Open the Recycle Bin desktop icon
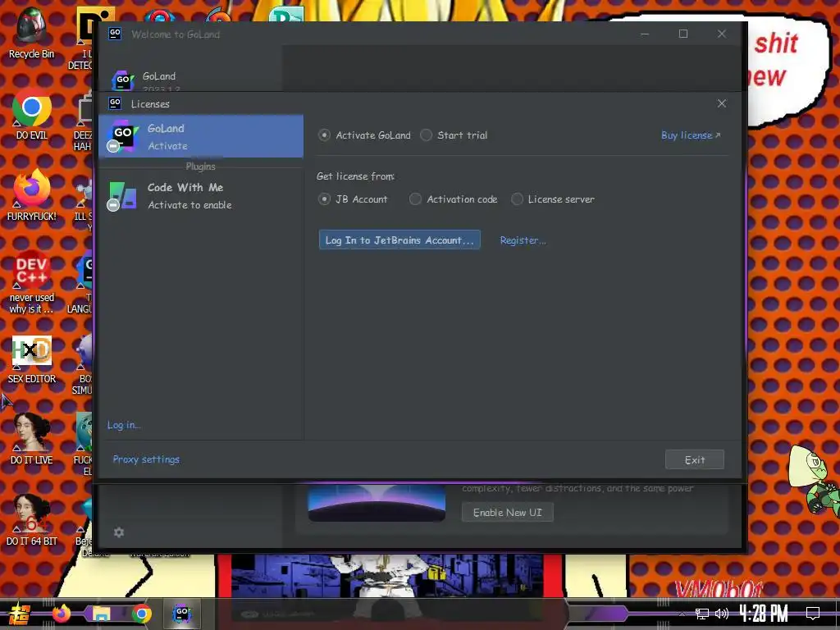Image resolution: width=840 pixels, height=630 pixels. [x=31, y=33]
